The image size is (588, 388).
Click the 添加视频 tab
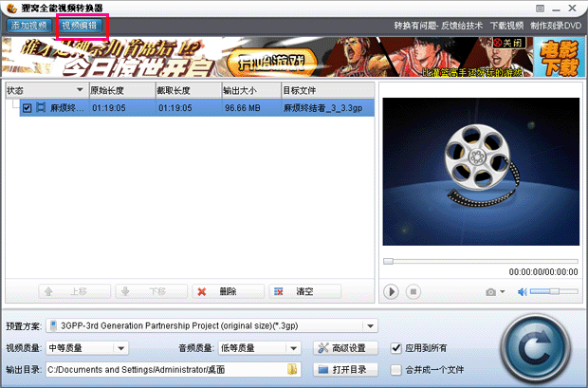(28, 25)
